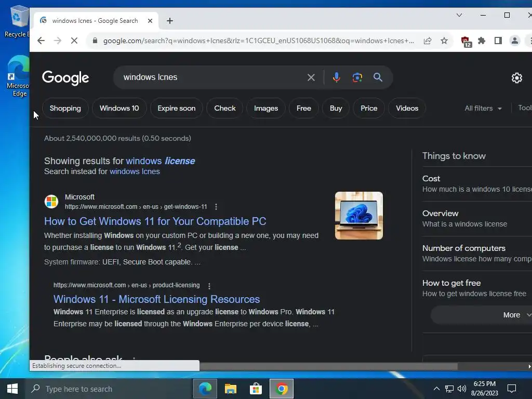Open the Chrome profile avatar
Image resolution: width=532 pixels, height=399 pixels.
click(515, 41)
